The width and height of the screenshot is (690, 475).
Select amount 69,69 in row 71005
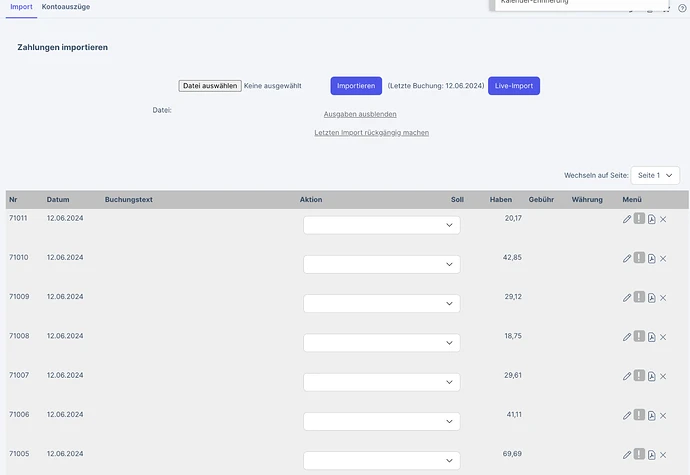[x=512, y=454]
